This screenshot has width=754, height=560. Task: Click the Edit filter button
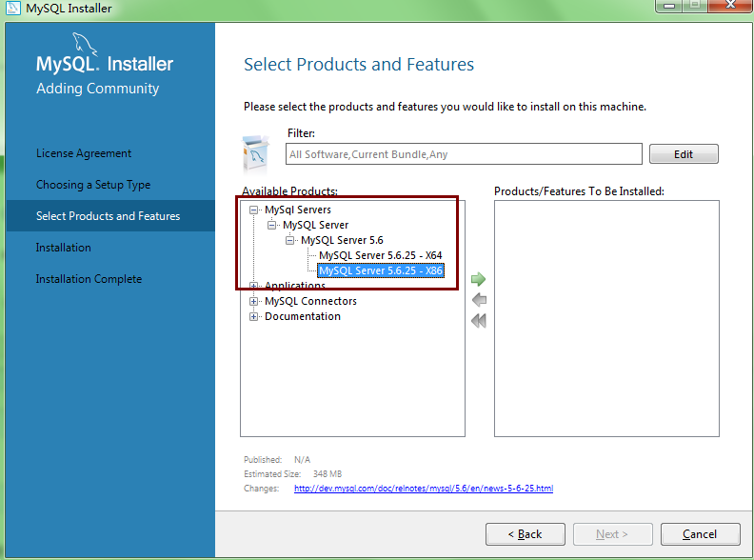click(684, 154)
